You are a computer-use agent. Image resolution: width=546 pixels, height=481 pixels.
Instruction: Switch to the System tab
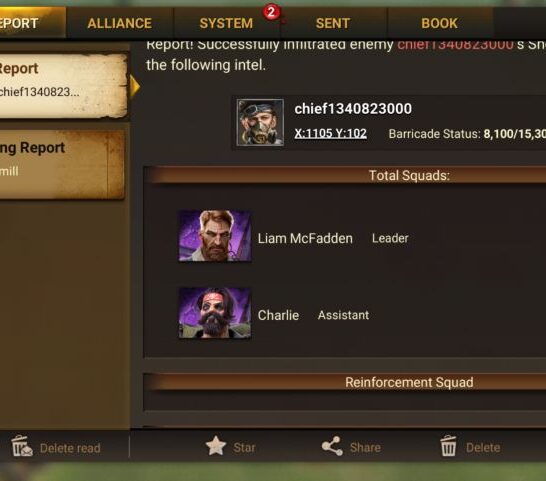point(226,23)
